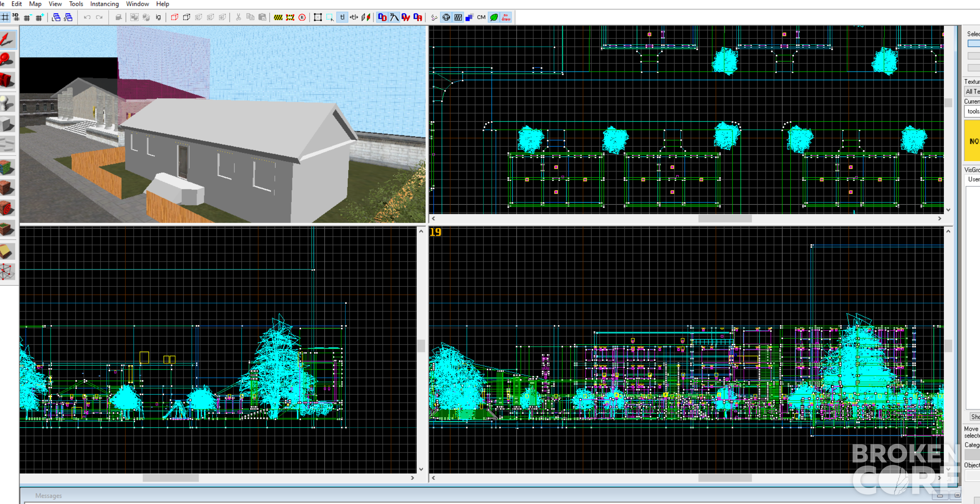Screen dimensions: 980x504
Task: Click the Larger Grid icon
Action: [x=39, y=17]
